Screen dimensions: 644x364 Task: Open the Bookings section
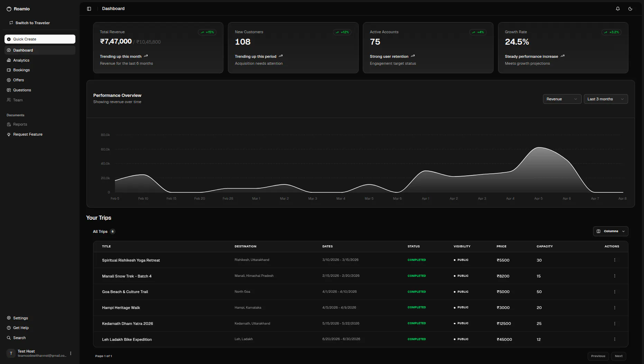(x=40, y=70)
